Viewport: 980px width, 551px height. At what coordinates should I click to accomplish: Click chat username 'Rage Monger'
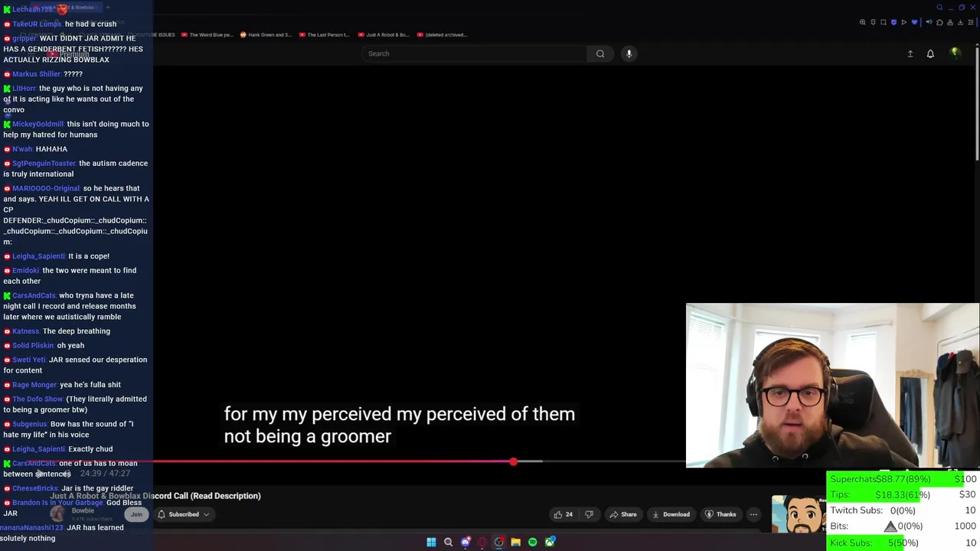point(34,385)
